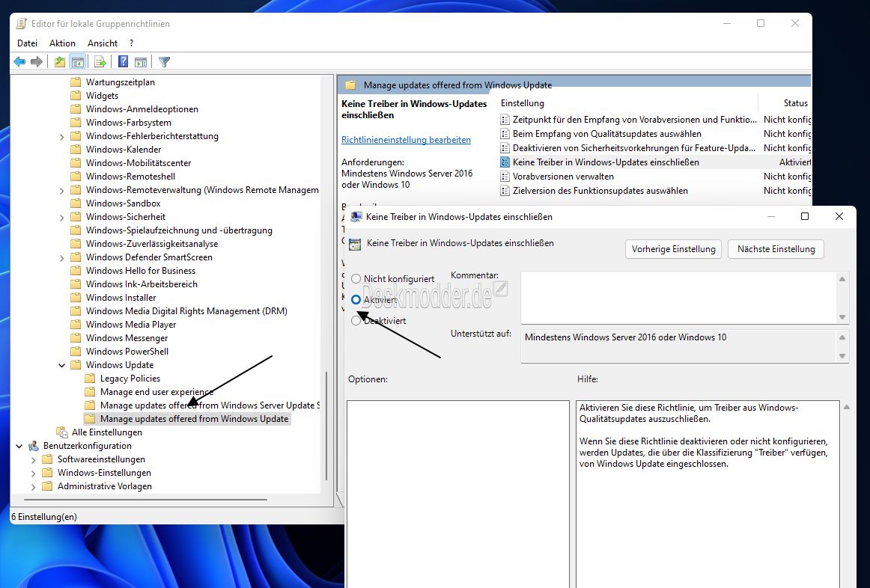Click the Legacy Policies folder icon
870x588 pixels.
[90, 379]
